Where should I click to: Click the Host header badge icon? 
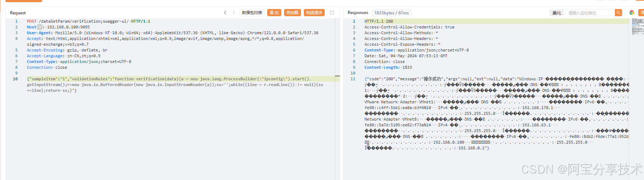point(40,27)
